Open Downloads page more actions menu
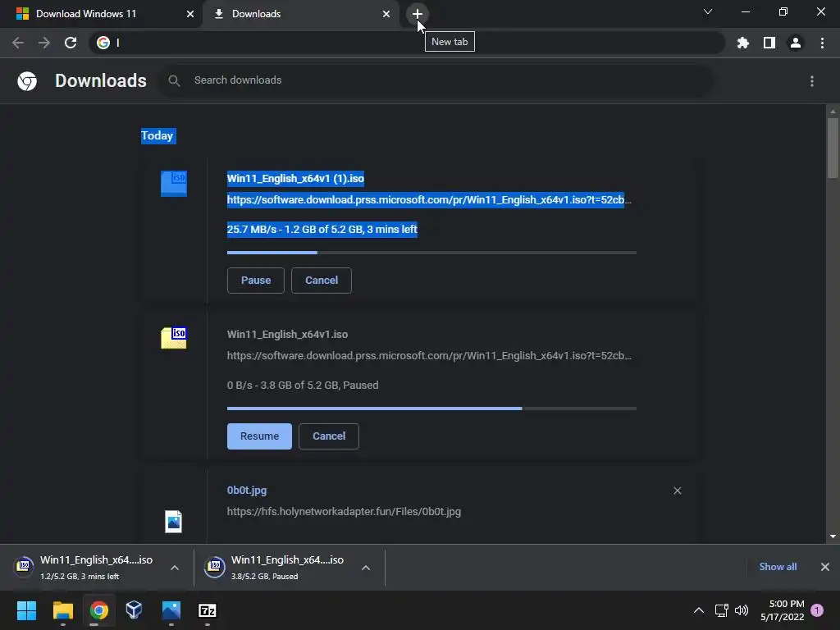The image size is (840, 630). (x=812, y=81)
